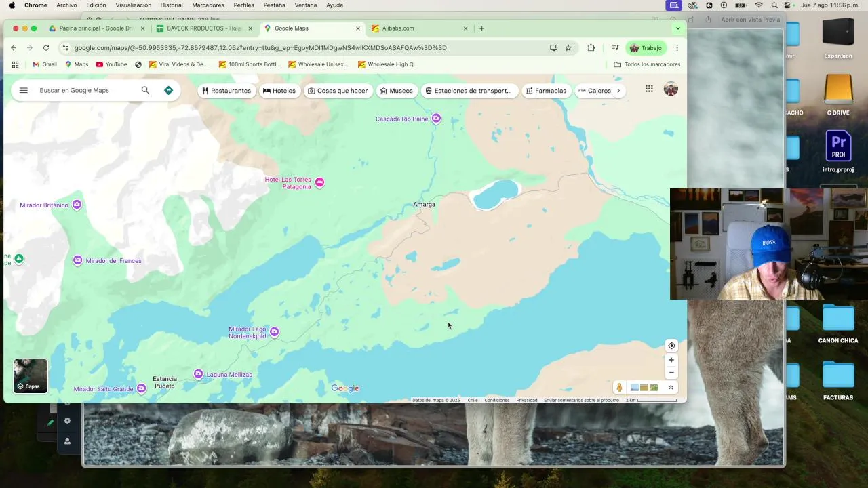
Task: Expand the map layers strip with double chevron
Action: click(671, 388)
